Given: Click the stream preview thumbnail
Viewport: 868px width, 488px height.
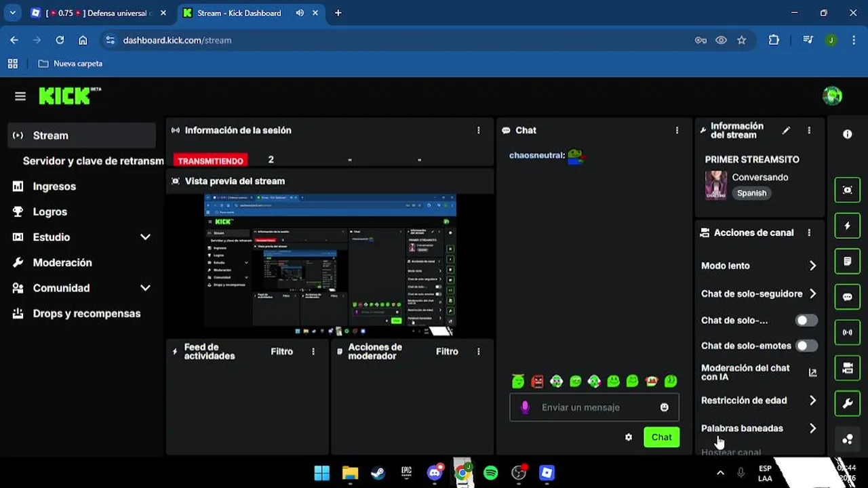Looking at the screenshot, I should [x=330, y=264].
